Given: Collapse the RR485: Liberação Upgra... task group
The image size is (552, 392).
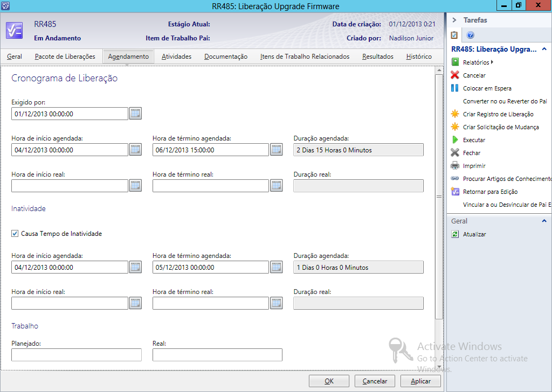Looking at the screenshot, I should click(544, 49).
